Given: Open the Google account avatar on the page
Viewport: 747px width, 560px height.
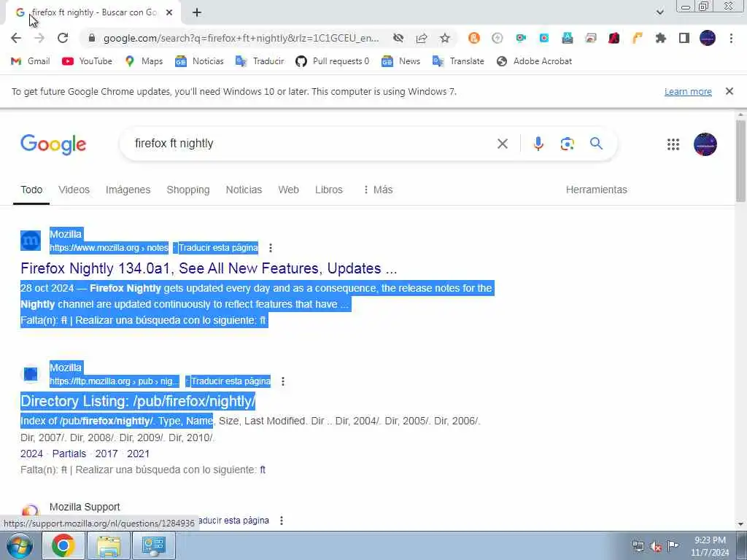Looking at the screenshot, I should tap(705, 144).
